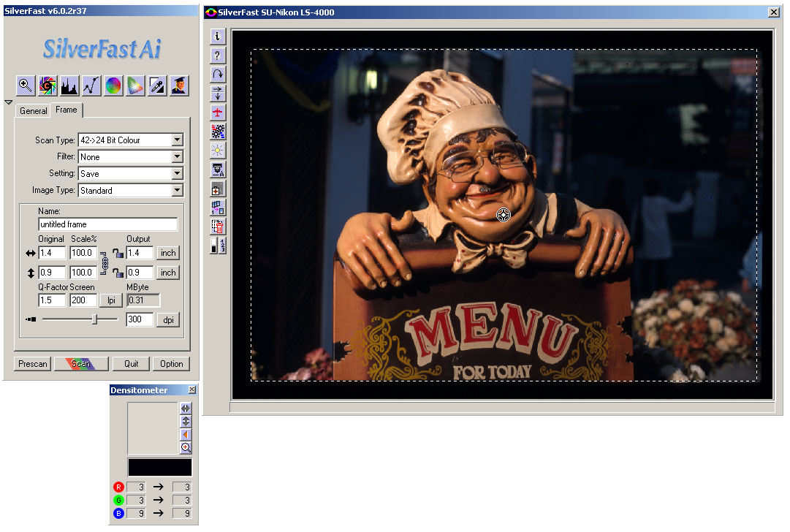The image size is (790, 532).
Task: Click the zoom magnifier tool icon
Action: coord(25,85)
